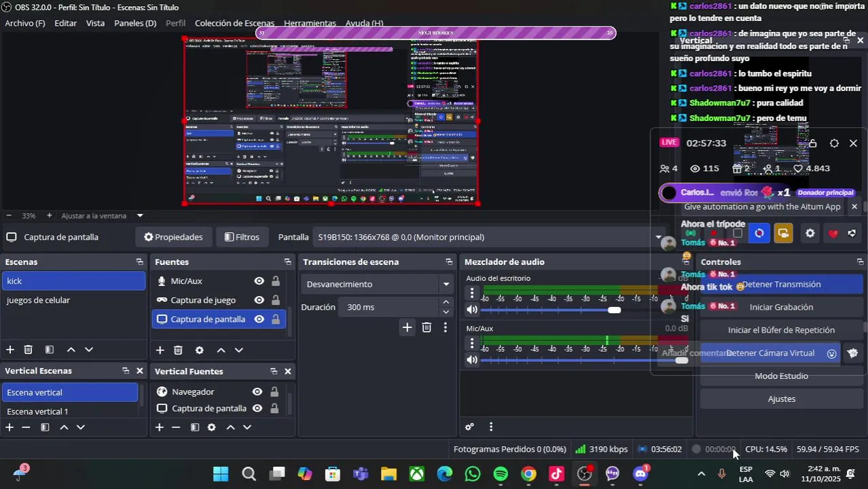Decrease Duración with down stepper arrow
Viewport: 868px width, 489px height.
[x=446, y=312]
